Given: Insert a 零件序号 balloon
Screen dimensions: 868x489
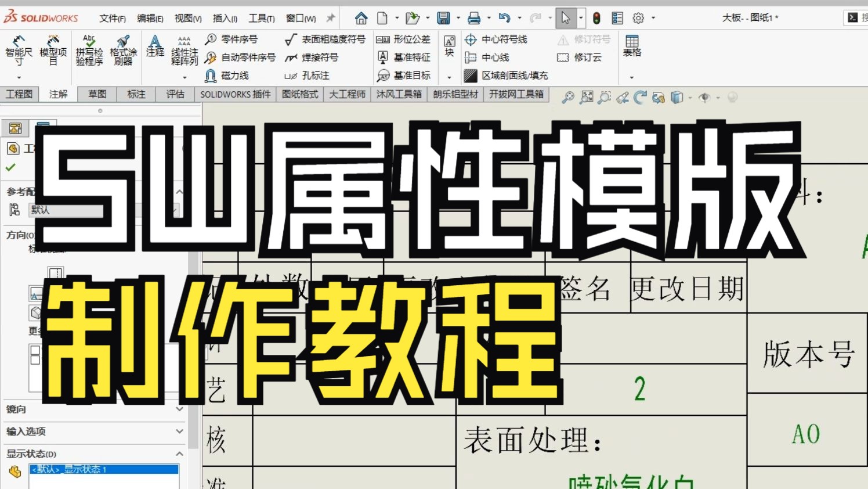Looking at the screenshot, I should 235,39.
